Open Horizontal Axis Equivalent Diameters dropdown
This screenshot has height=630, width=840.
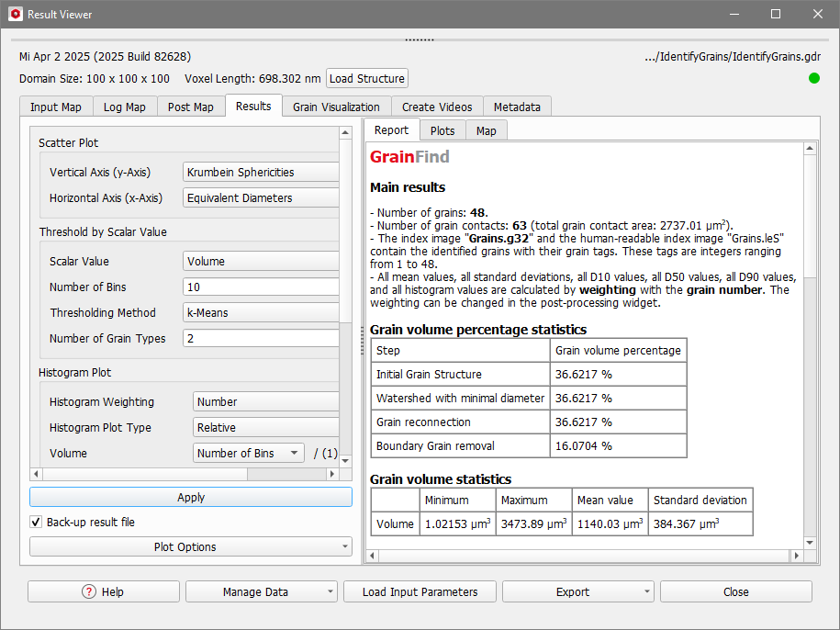click(261, 197)
